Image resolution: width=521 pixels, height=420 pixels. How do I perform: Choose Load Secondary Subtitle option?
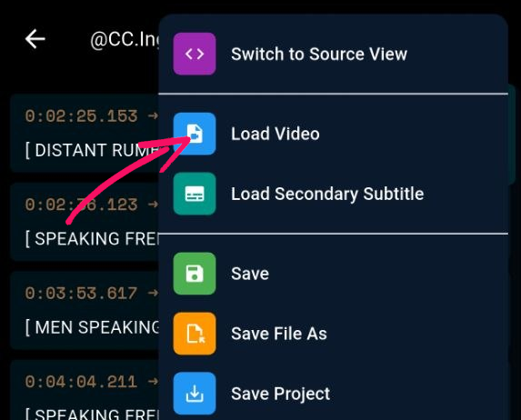click(x=334, y=194)
